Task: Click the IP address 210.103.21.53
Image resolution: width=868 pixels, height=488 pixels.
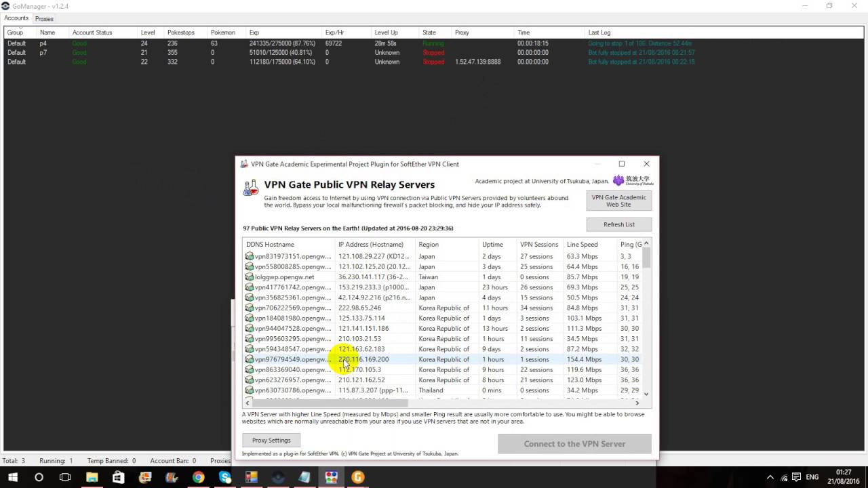Action: (359, 339)
